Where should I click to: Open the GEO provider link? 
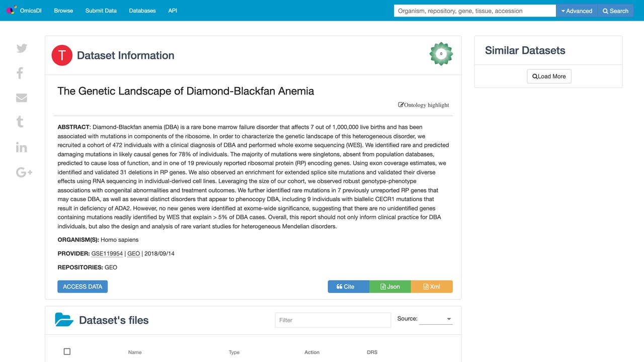[134, 253]
